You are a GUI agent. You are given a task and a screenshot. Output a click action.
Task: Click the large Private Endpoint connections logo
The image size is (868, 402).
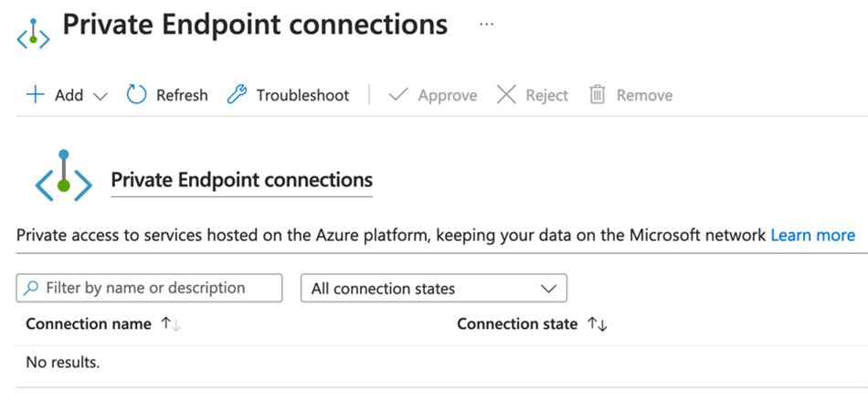63,176
